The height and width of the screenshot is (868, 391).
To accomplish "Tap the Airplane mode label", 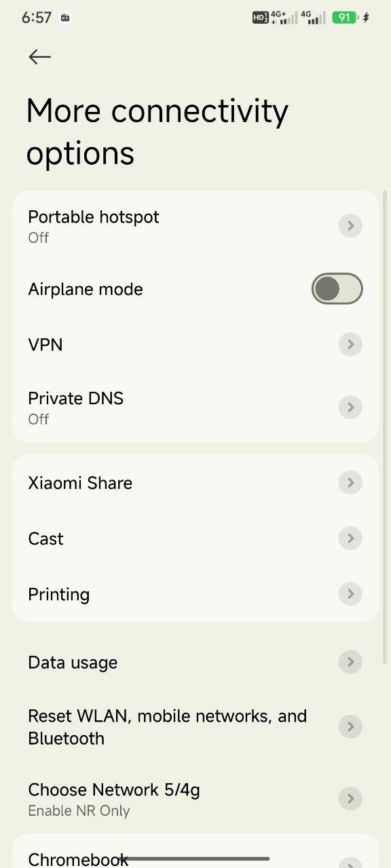I will [86, 289].
